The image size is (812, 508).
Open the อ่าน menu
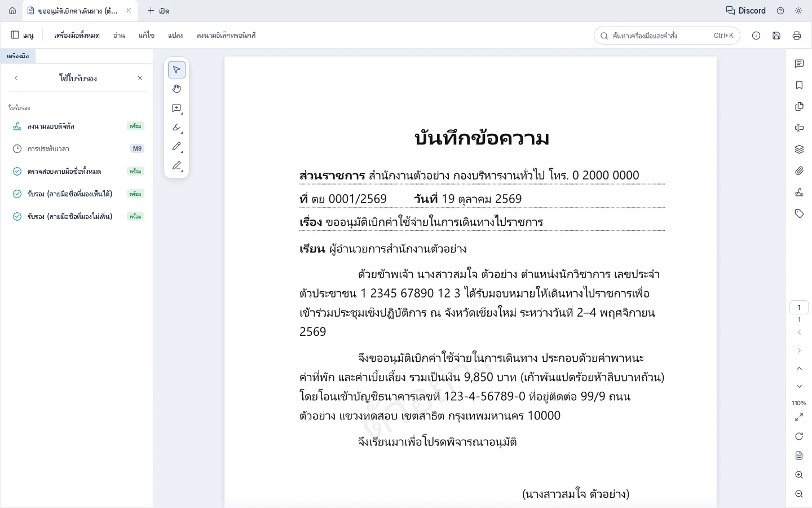tap(119, 35)
